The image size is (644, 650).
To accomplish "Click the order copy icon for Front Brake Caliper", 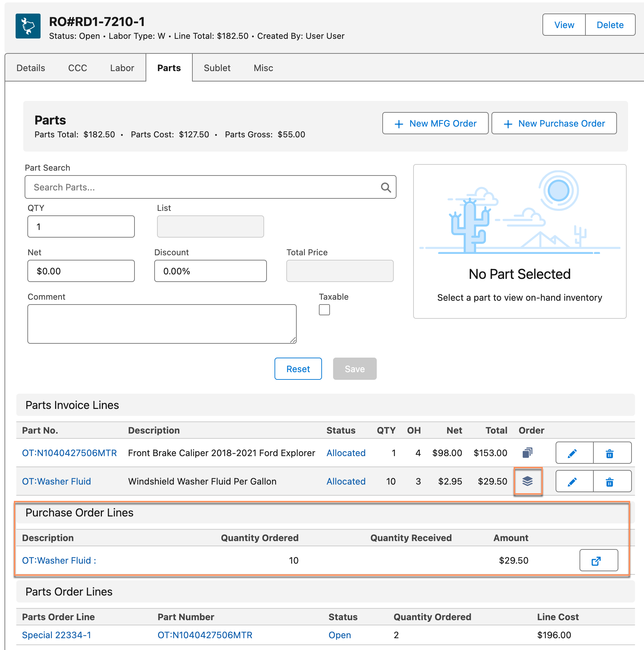I will point(527,453).
